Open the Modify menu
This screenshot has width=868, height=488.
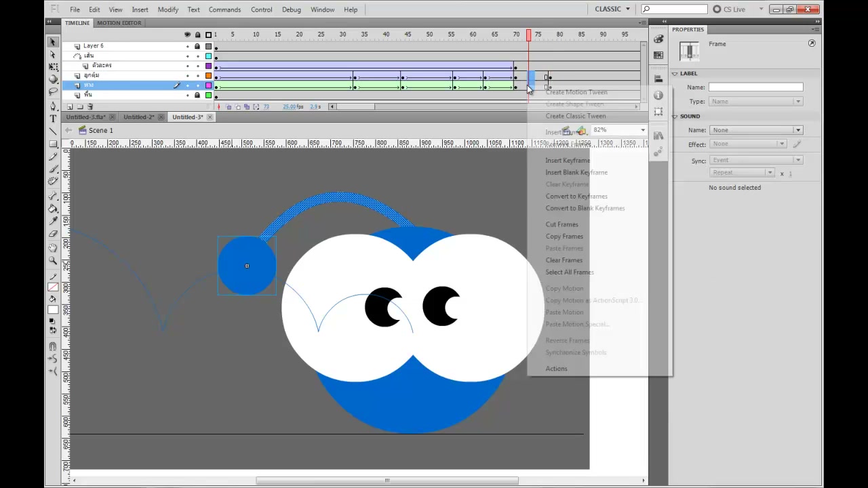[167, 9]
